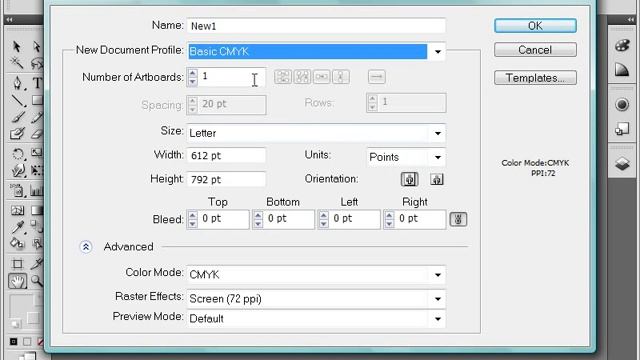The height and width of the screenshot is (360, 640).
Task: Select the Hand tool
Action: point(18,281)
